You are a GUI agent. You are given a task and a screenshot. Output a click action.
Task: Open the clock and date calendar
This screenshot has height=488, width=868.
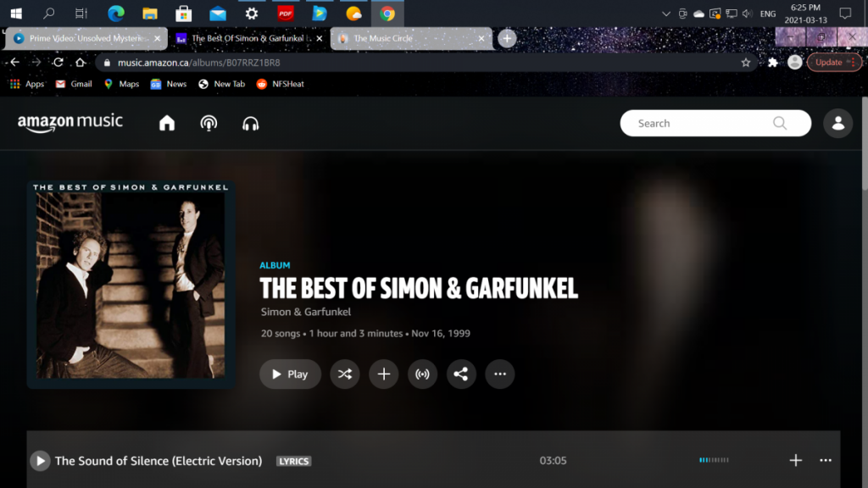[x=805, y=14]
